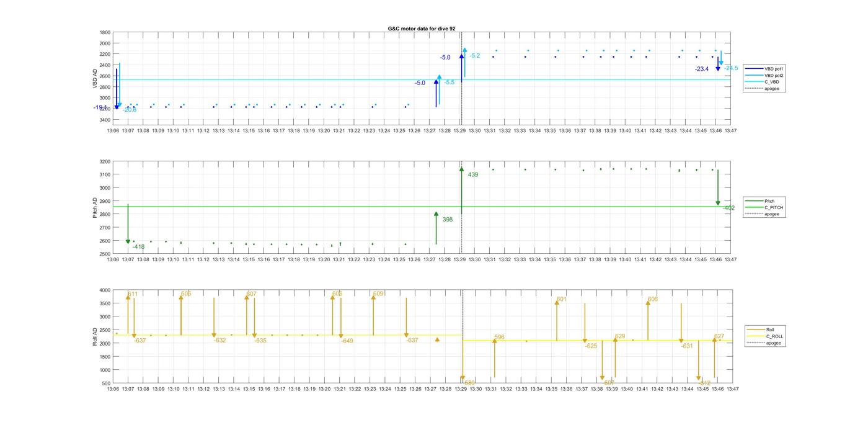Click the "-24.5" VBD annotation
This screenshot has width=868, height=430.
pyautogui.click(x=731, y=68)
